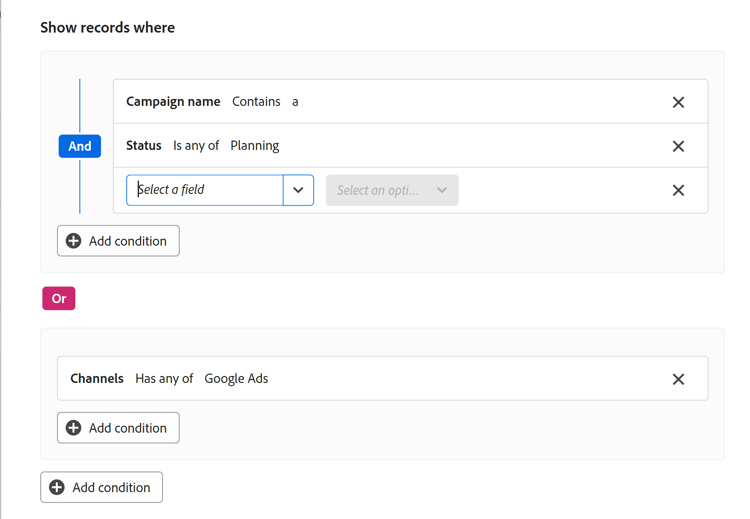Image resolution: width=750 pixels, height=519 pixels.
Task: Click the Channels field label
Action: (x=97, y=379)
